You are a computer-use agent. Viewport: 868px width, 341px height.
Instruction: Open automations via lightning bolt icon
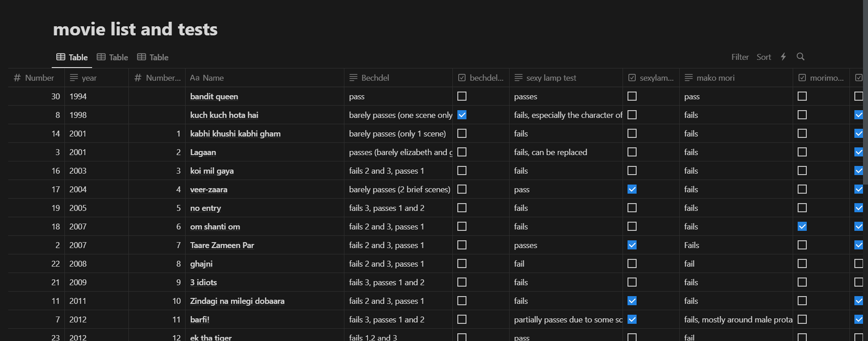pos(783,57)
